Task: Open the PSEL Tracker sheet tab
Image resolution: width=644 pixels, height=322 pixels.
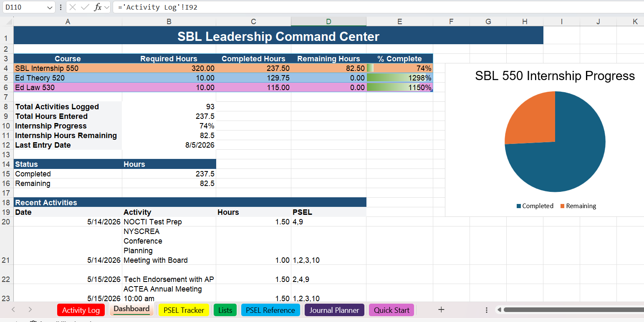Action: [x=184, y=310]
